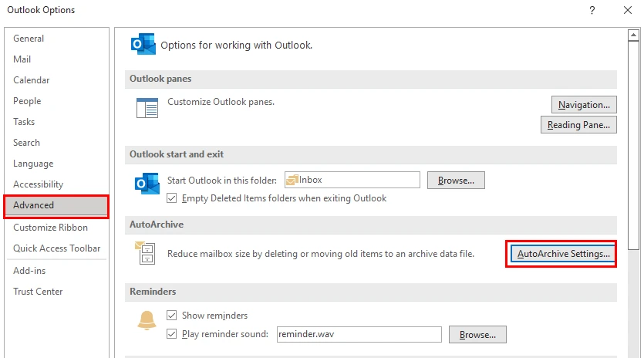Uncheck Show reminders
The height and width of the screenshot is (358, 644).
point(172,316)
